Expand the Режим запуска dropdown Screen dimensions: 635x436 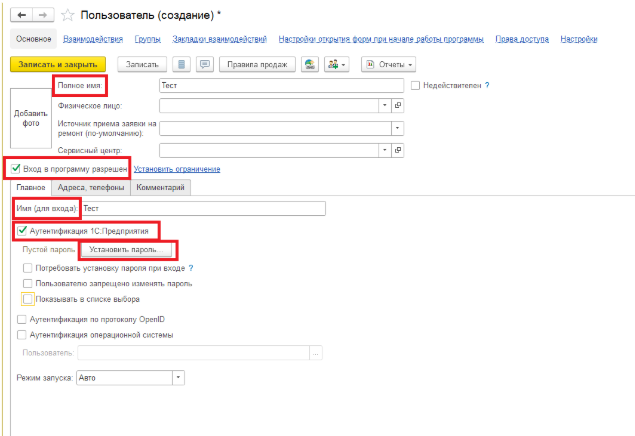178,378
